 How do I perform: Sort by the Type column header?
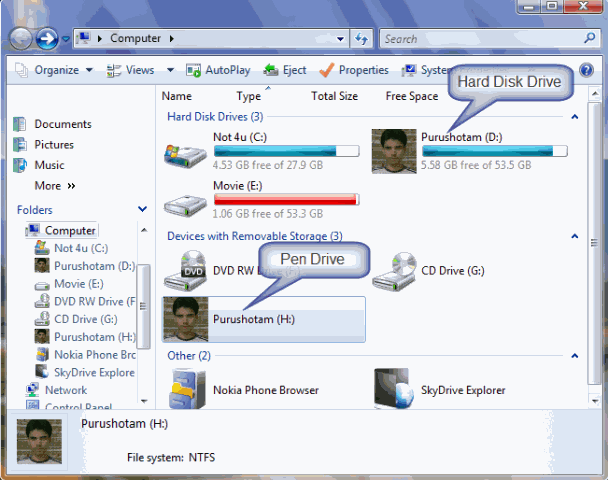(249, 96)
